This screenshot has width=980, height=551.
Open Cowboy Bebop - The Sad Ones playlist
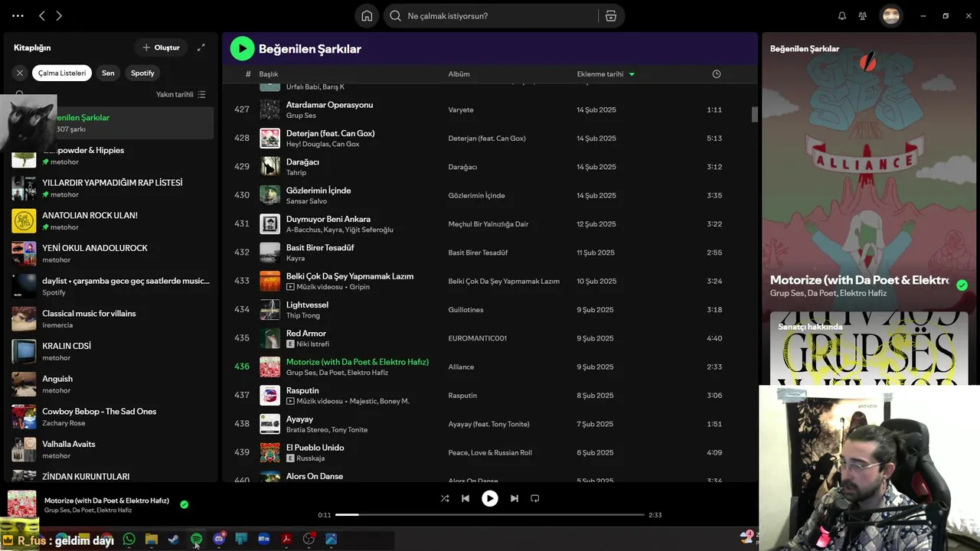point(109,416)
